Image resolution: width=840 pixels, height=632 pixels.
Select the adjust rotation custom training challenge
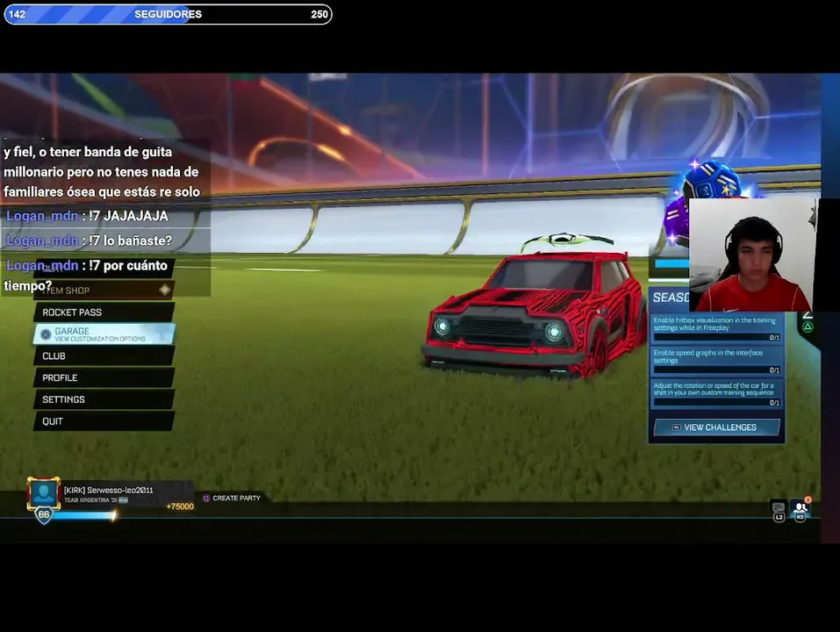tap(716, 393)
